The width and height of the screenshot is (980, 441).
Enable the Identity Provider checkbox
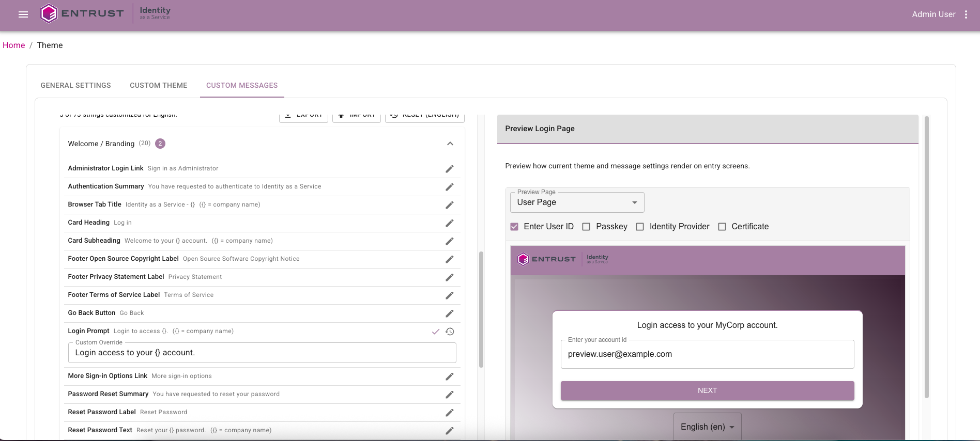coord(640,227)
